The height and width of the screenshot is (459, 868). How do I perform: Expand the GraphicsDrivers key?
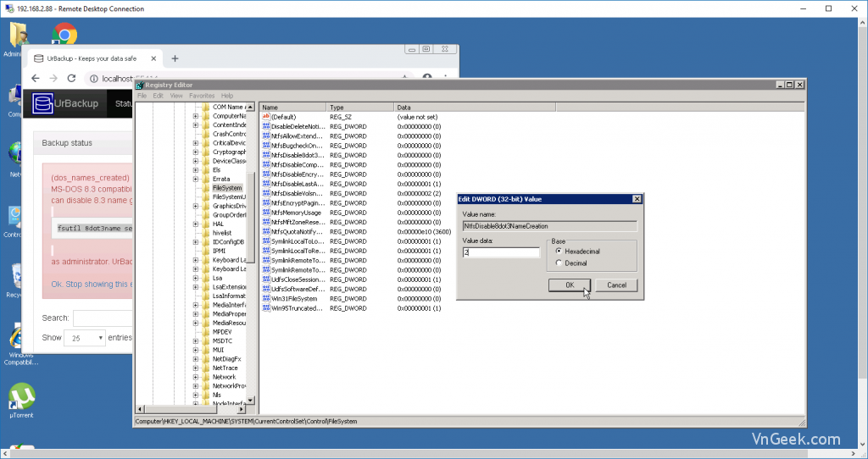[x=196, y=207]
